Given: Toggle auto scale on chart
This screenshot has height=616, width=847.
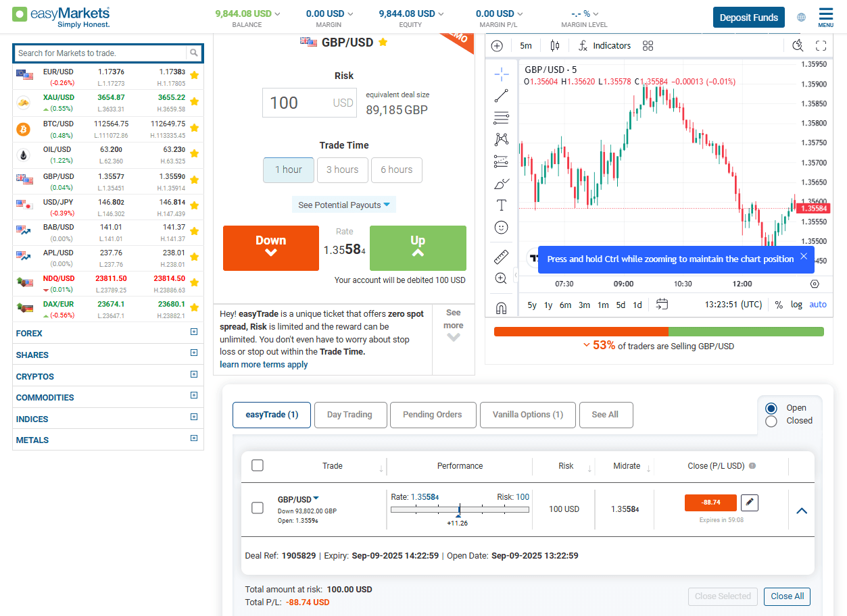Looking at the screenshot, I should coord(818,305).
